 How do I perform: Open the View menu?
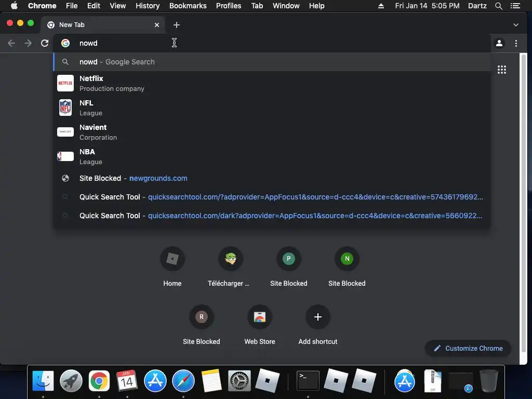click(118, 6)
